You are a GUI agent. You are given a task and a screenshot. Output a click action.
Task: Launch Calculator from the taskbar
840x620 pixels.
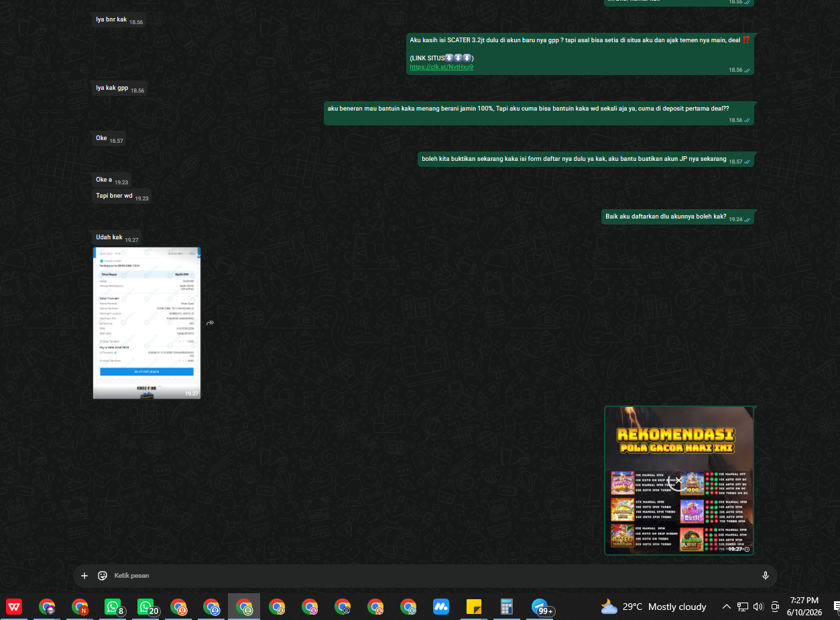[x=507, y=607]
